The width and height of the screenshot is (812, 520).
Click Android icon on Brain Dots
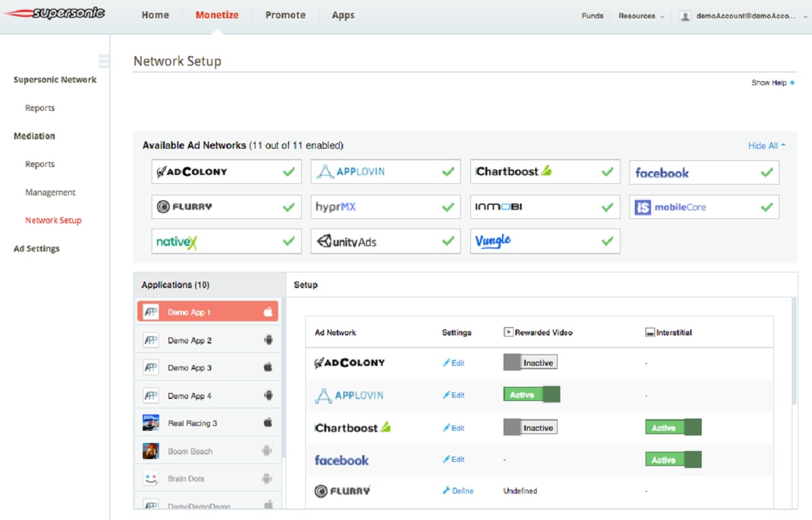coord(268,478)
